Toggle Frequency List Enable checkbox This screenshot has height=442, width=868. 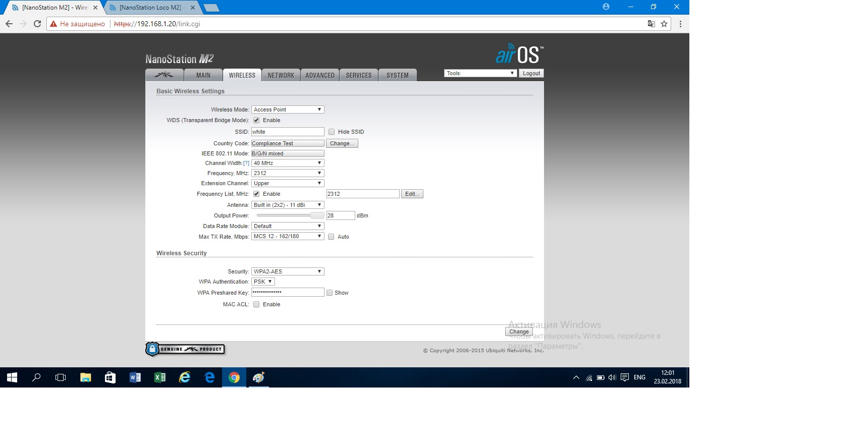click(x=256, y=194)
